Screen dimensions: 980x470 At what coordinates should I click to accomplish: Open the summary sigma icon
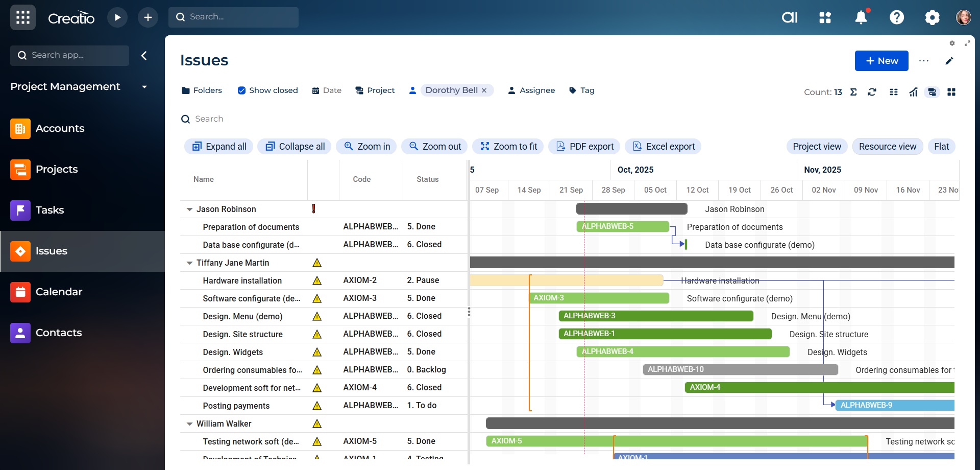coord(853,92)
